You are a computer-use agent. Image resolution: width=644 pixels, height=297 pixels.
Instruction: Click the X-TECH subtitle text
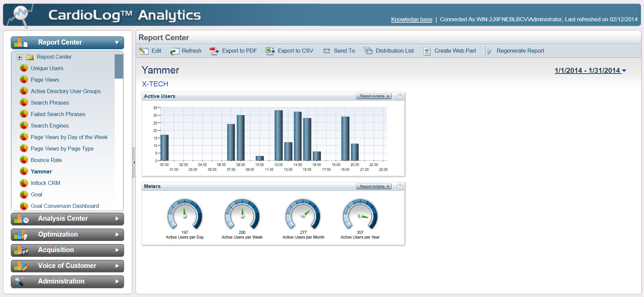155,84
